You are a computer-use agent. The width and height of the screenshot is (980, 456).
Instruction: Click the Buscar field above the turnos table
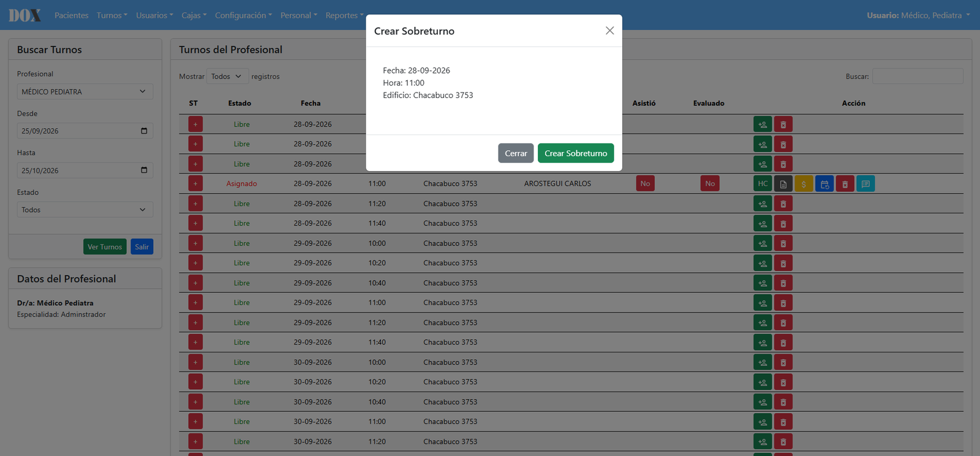(918, 76)
